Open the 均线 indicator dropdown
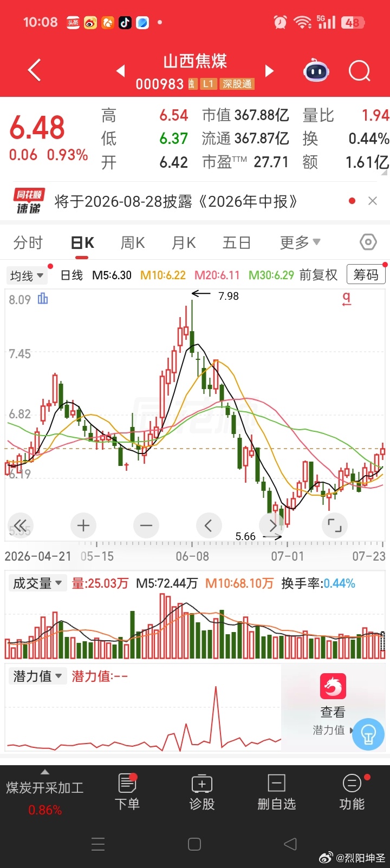The width and height of the screenshot is (390, 868). point(27,275)
